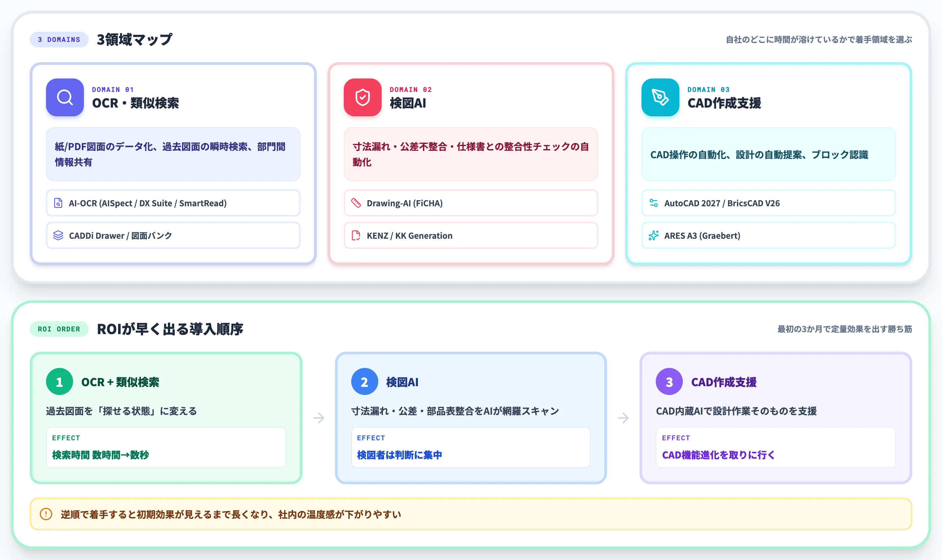The height and width of the screenshot is (560, 942).
Task: Open the AutoCAD 2027 / BricsCAD V26 row
Action: point(768,203)
